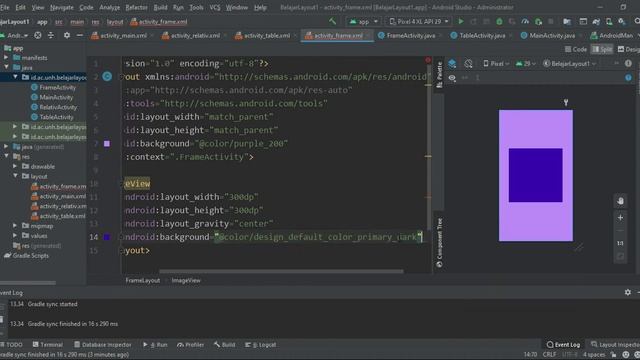The width and height of the screenshot is (640, 360).
Task: Click the related-file gutter icon on line 2
Action: (107, 76)
